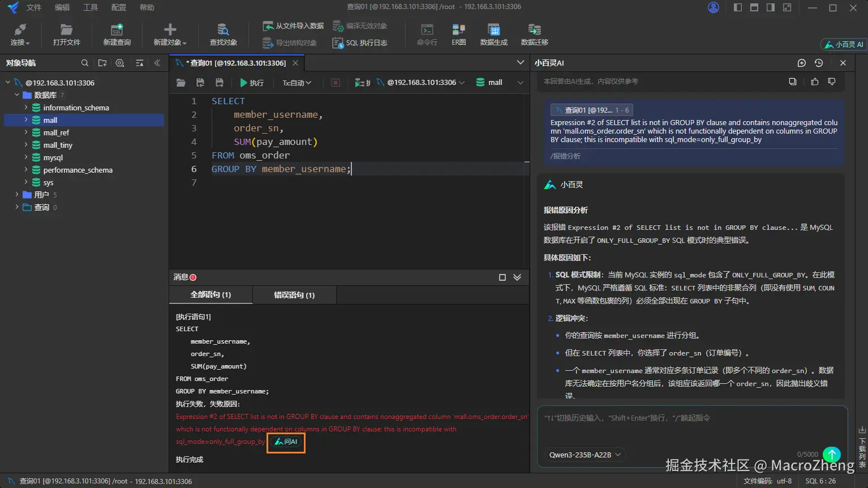Click the save-as icon in editor toolbar
The image size is (868, 488).
click(x=220, y=83)
